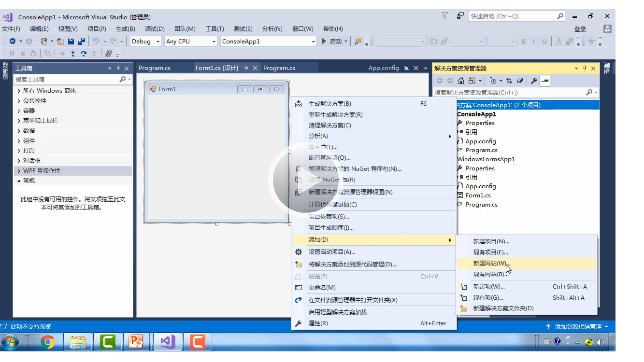Viewport: 644px width, 362px height.
Task: Click the sync with active document icon
Action: [x=509, y=81]
